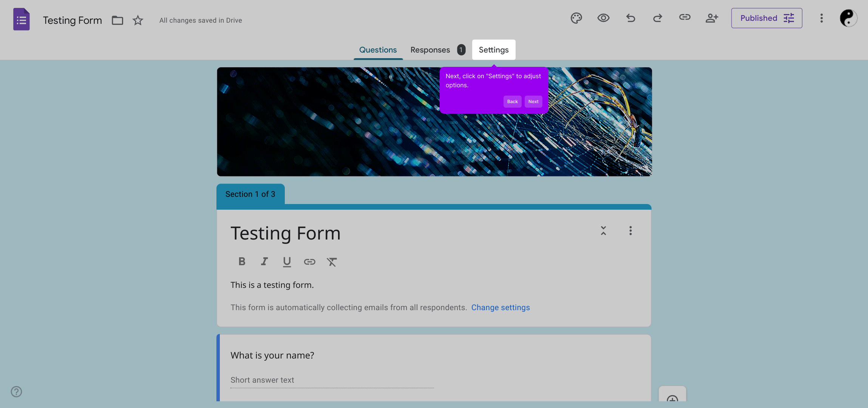Open Published options button

(x=766, y=18)
